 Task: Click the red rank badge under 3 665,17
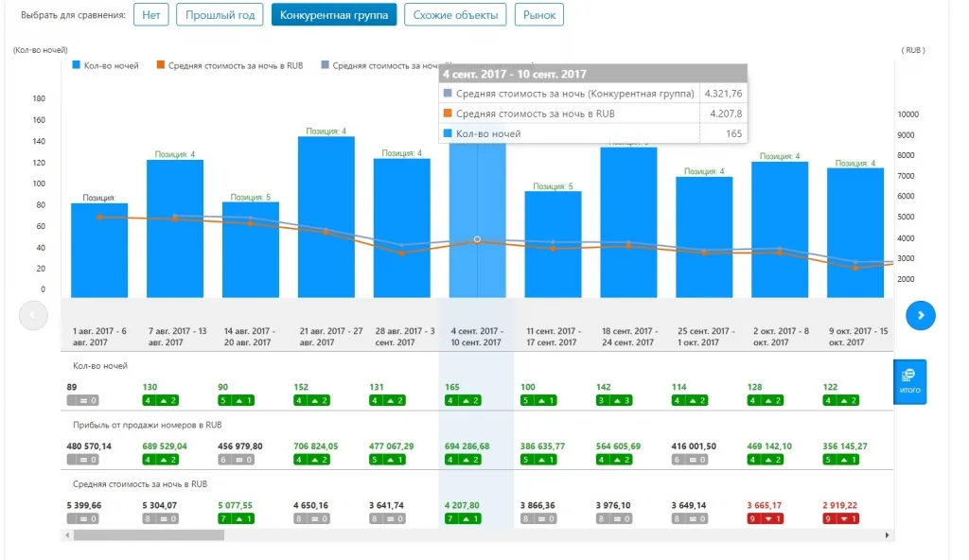pyautogui.click(x=765, y=518)
